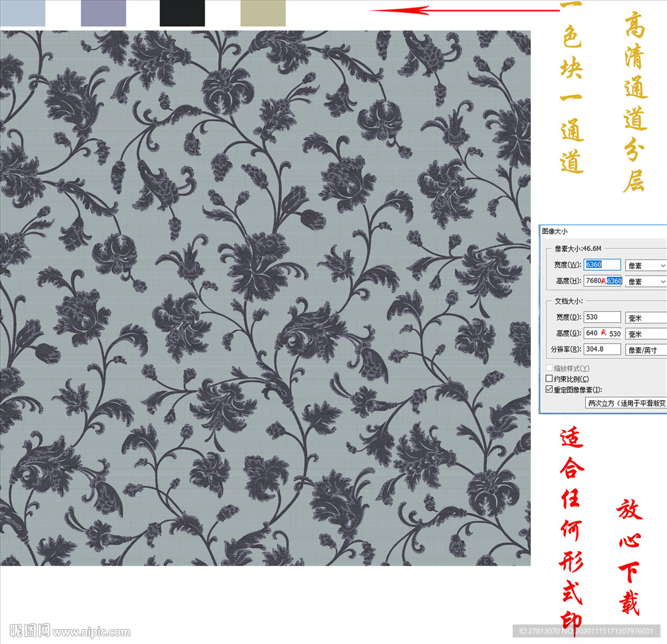Click the 文档大小 group label

(x=569, y=301)
